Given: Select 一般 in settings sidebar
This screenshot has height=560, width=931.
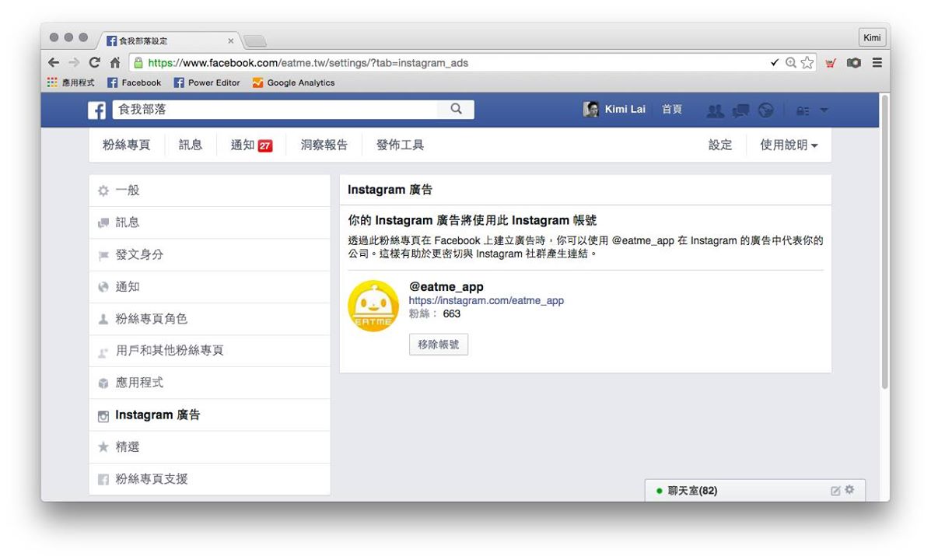Looking at the screenshot, I should pos(209,191).
